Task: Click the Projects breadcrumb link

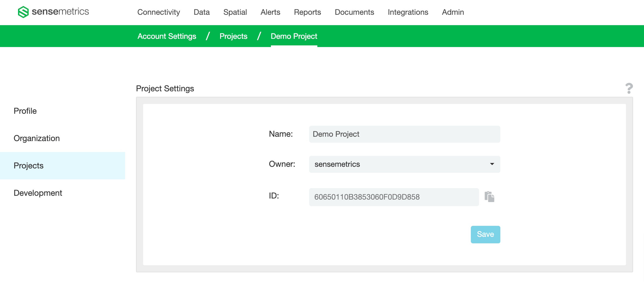Action: coord(233,36)
